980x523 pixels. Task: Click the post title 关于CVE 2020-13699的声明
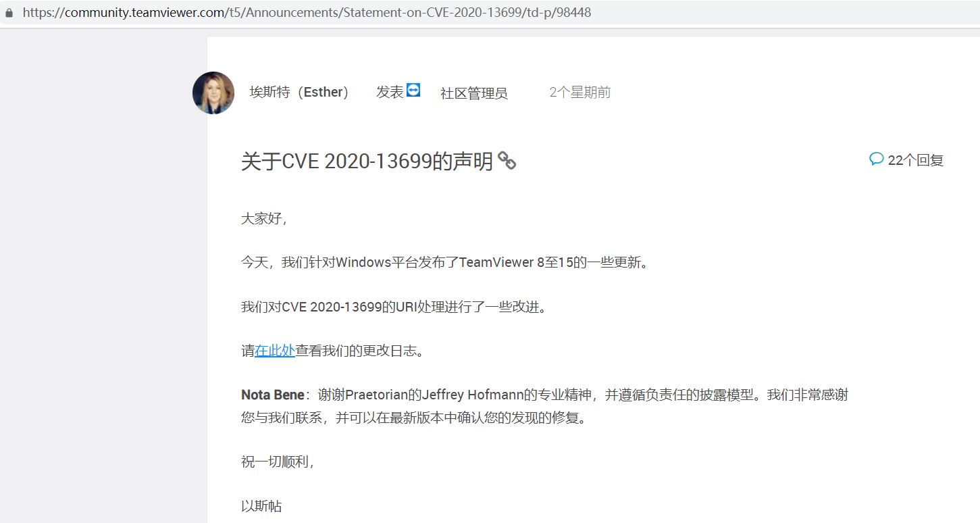367,161
